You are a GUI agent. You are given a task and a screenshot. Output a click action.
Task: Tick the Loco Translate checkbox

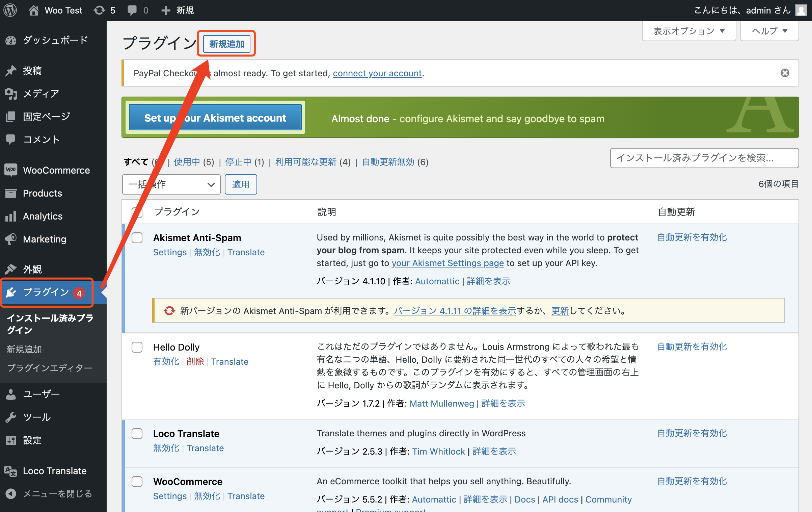137,434
